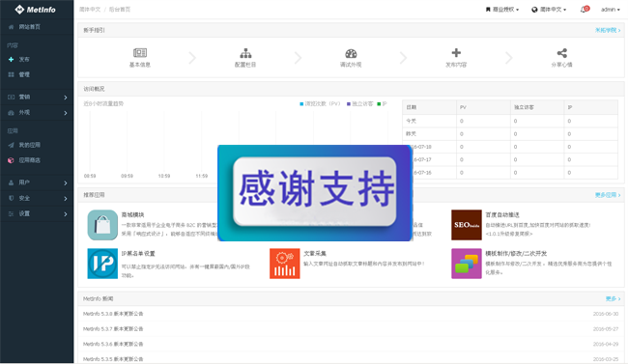Open the IP黑名单设置 app icon
Image resolution: width=628 pixels, height=364 pixels.
pos(102,264)
